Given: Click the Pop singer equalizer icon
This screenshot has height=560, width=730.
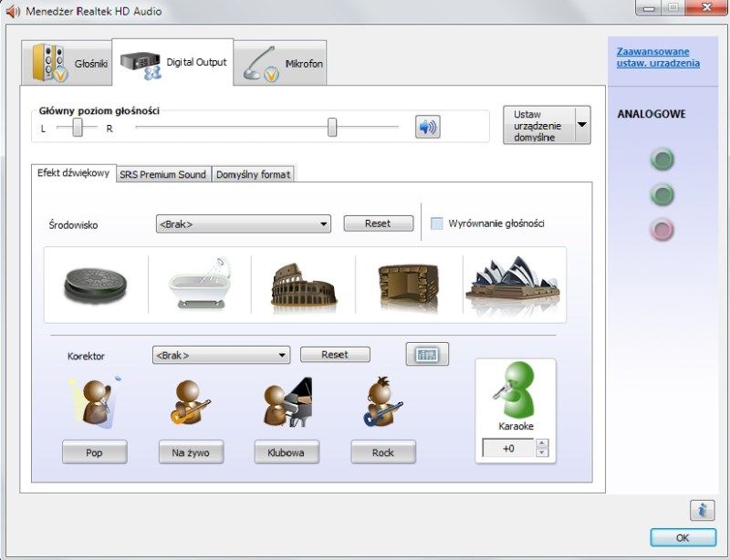Looking at the screenshot, I should (x=96, y=401).
